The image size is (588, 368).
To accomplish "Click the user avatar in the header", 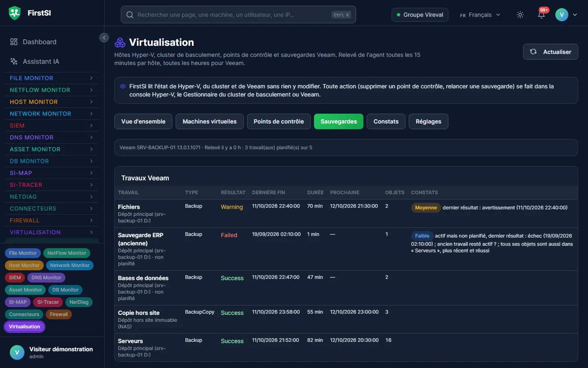I will pyautogui.click(x=562, y=15).
